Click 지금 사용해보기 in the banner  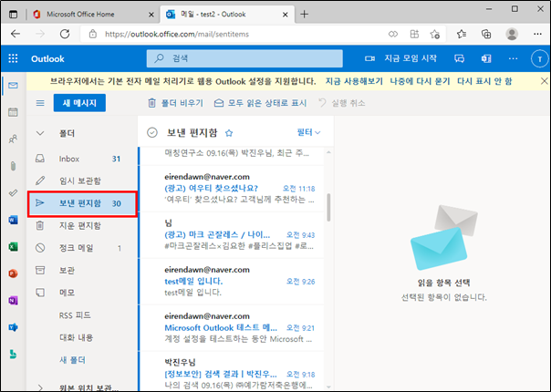coord(354,81)
